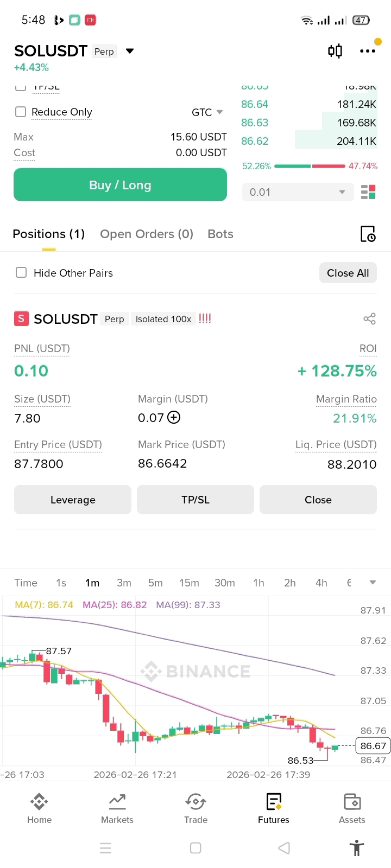The image size is (391, 868).
Task: Open Assets wallet in bottom navigation
Action: pos(352,809)
